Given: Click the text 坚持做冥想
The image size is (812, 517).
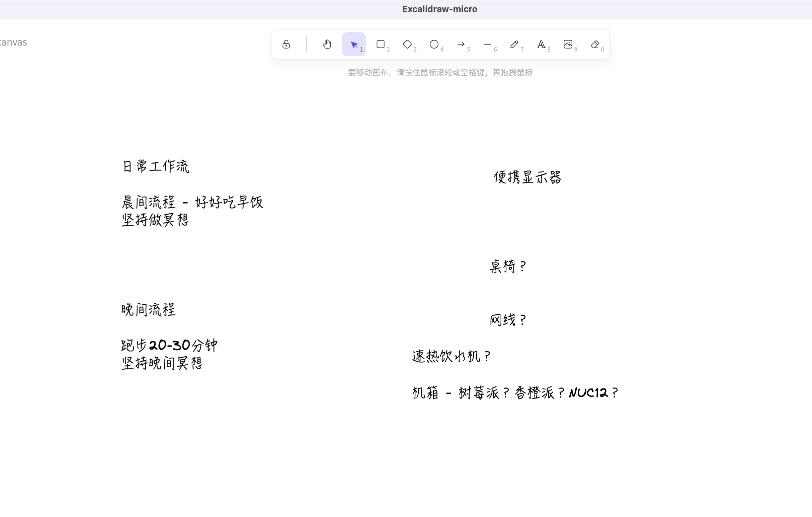Looking at the screenshot, I should pyautogui.click(x=155, y=220).
